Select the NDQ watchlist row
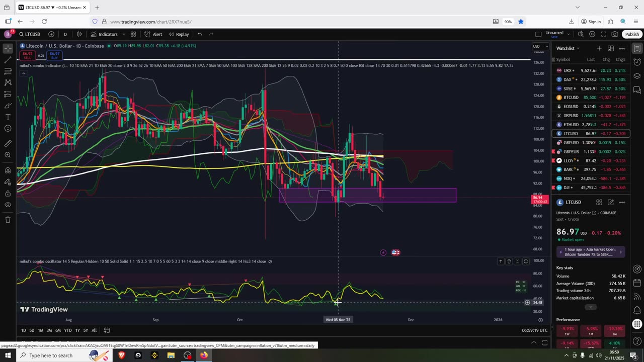Screen dimensions: 644x362 point(591,178)
